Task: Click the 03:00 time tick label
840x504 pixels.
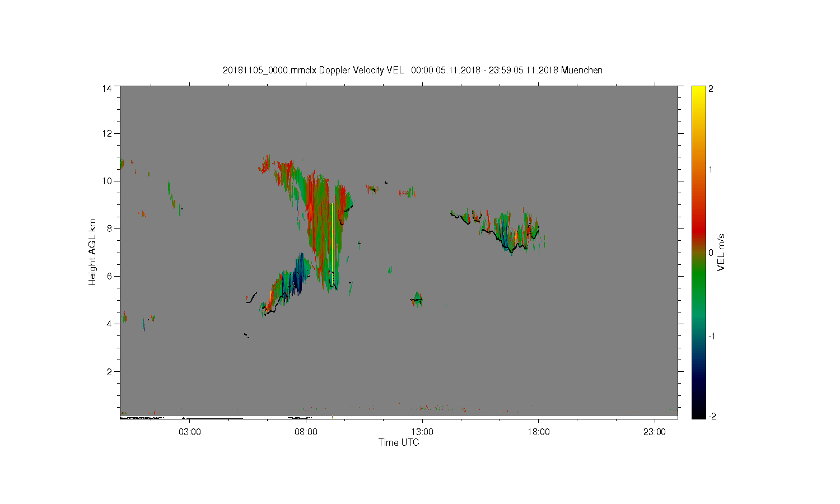Action: (190, 432)
